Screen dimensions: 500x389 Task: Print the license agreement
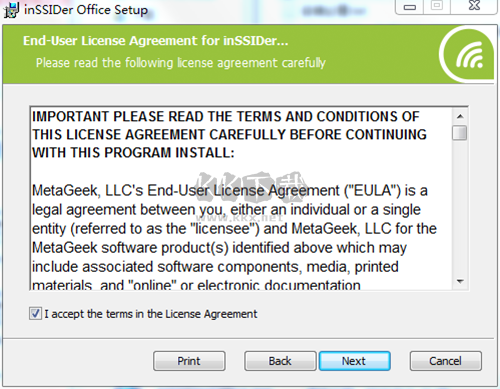point(189,361)
